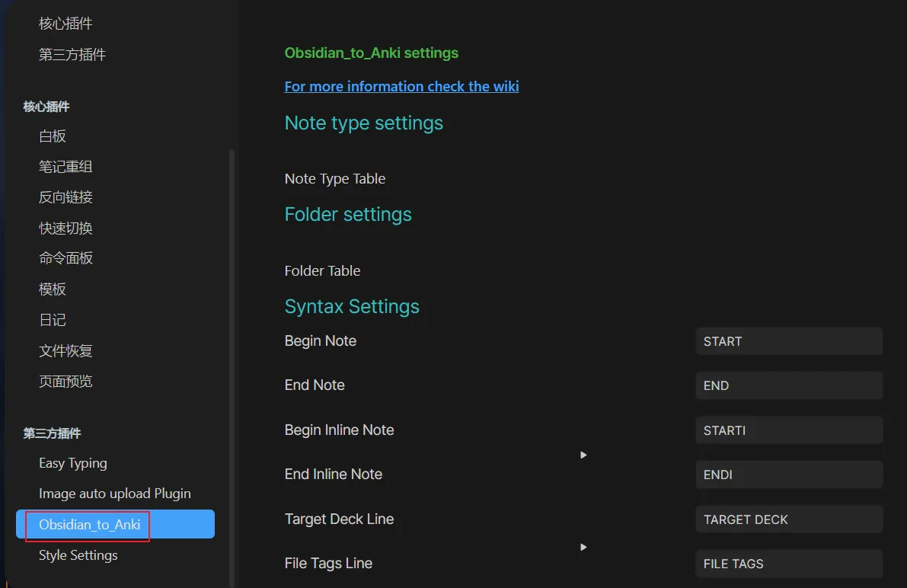Select 文件恢复 in the sidebar
The height and width of the screenshot is (588, 907).
[x=65, y=350]
